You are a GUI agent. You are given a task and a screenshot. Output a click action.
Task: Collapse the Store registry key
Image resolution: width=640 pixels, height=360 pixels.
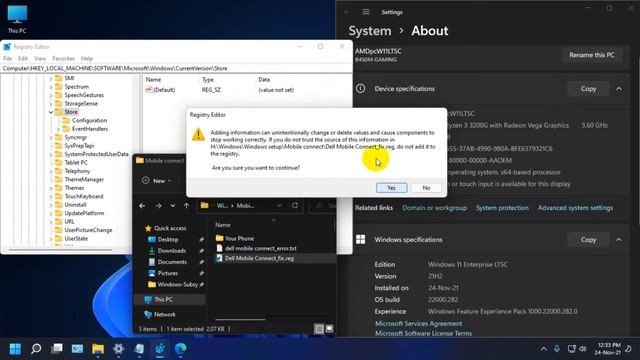coord(51,112)
